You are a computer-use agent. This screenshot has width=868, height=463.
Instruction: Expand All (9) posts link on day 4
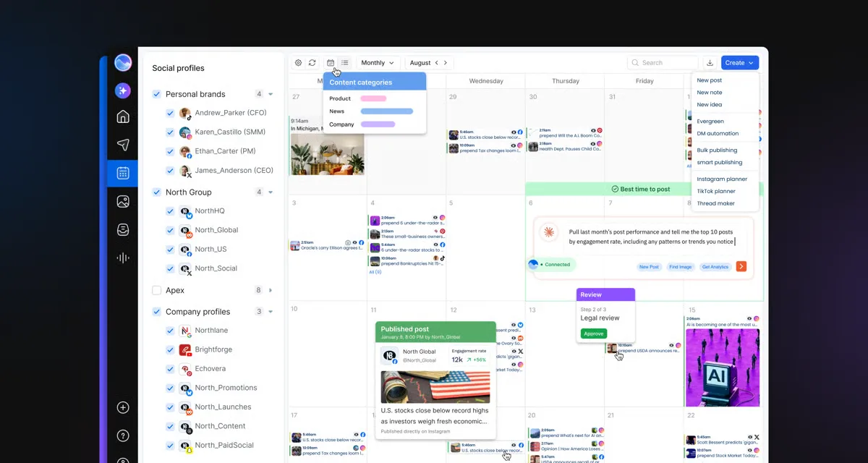point(375,272)
